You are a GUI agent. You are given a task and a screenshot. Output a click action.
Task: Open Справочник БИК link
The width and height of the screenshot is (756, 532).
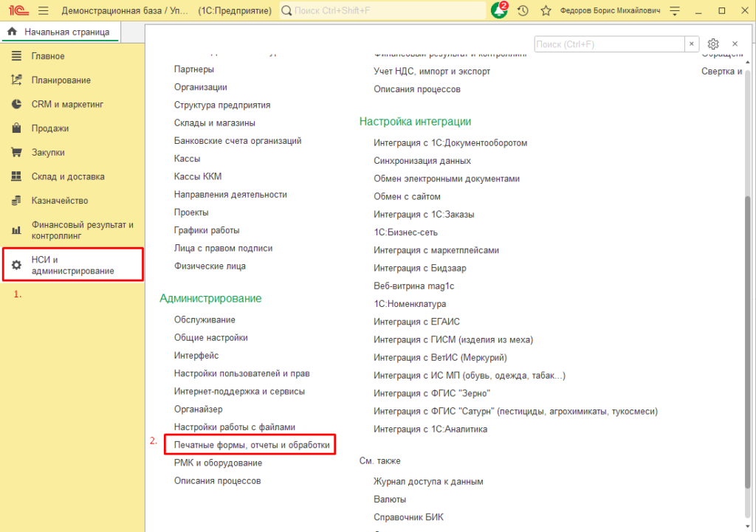coord(408,517)
